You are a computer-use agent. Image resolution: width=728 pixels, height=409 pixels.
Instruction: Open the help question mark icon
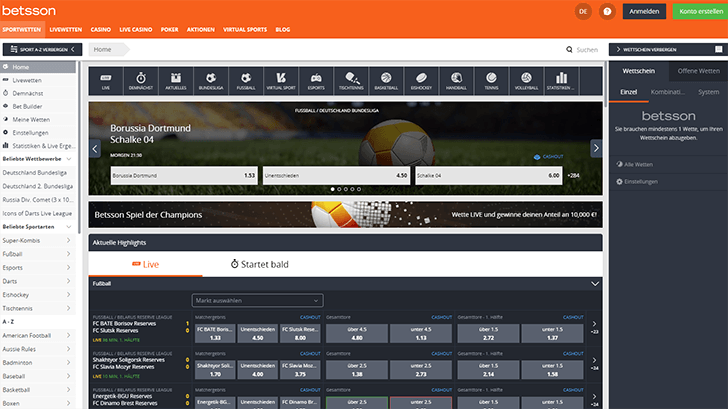[x=607, y=12]
